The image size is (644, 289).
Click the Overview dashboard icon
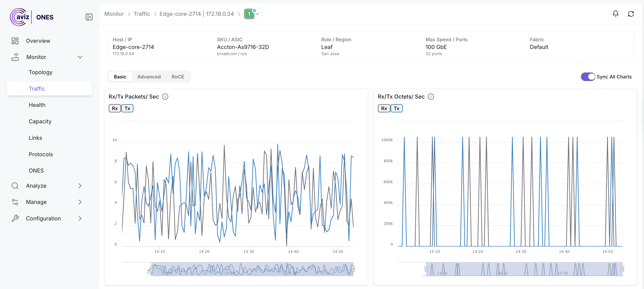click(x=15, y=41)
